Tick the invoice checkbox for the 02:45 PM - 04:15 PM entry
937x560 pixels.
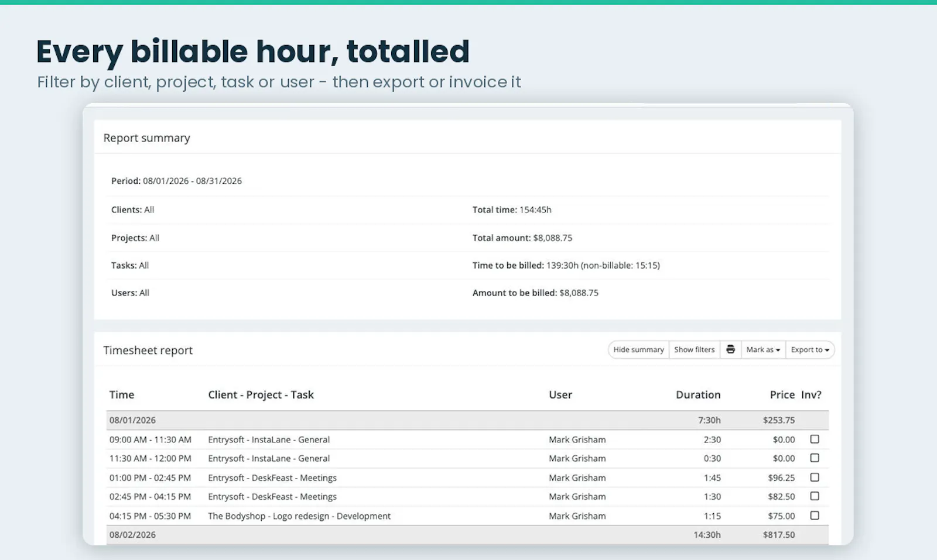point(815,496)
